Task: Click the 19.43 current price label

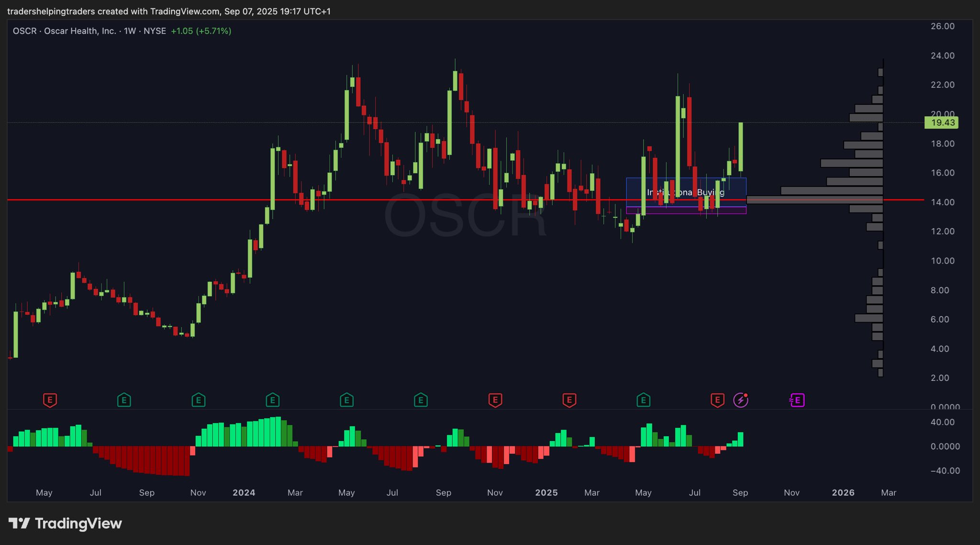Action: point(941,123)
